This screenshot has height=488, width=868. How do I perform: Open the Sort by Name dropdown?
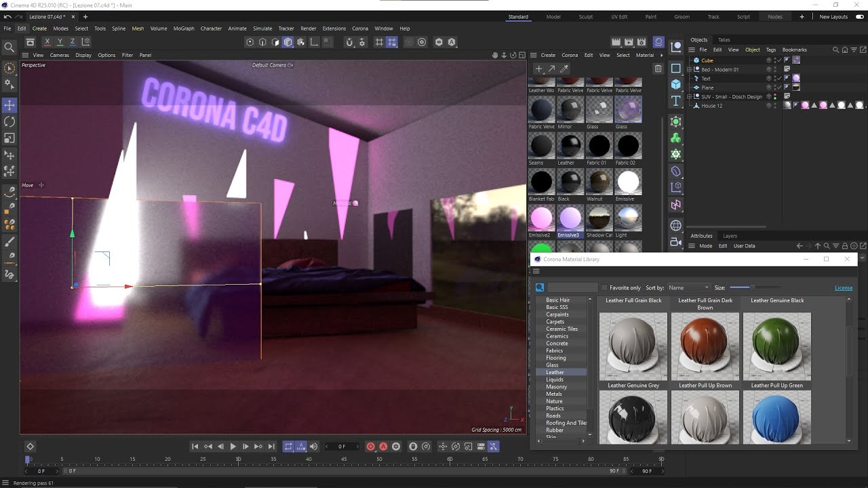(689, 288)
